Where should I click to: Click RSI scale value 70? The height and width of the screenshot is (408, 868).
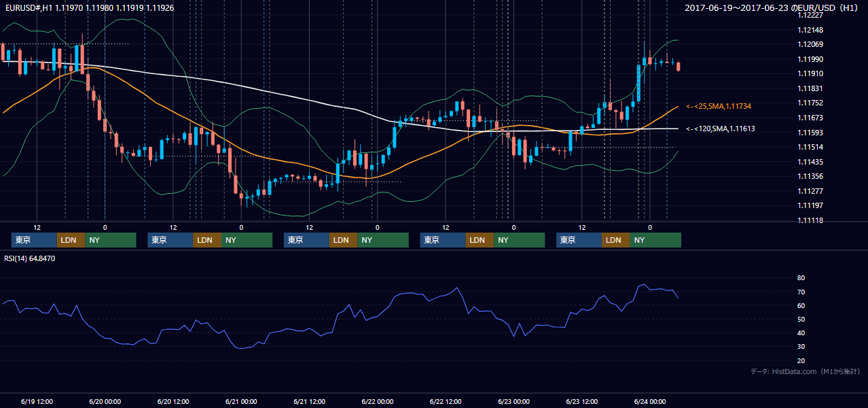point(801,292)
